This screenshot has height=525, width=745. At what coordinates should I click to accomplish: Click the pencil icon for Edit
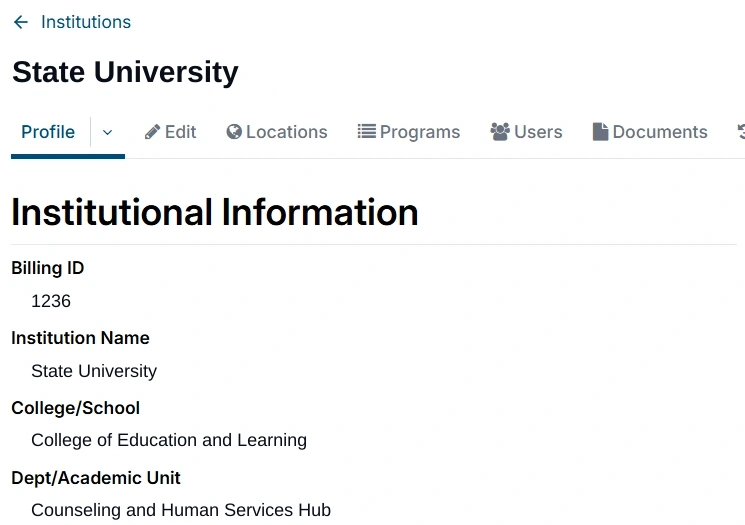(x=152, y=132)
